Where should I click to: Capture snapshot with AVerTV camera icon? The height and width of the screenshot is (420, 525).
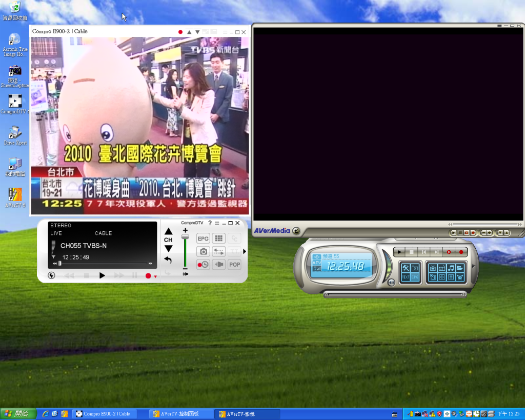click(415, 268)
